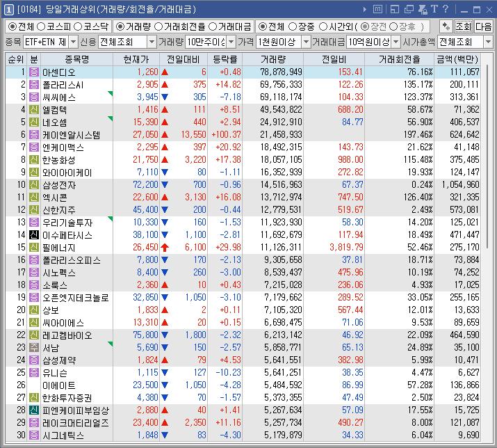
Task: Toggle the pin lock icon in the title bar
Action: pyautogui.click(x=423, y=9)
